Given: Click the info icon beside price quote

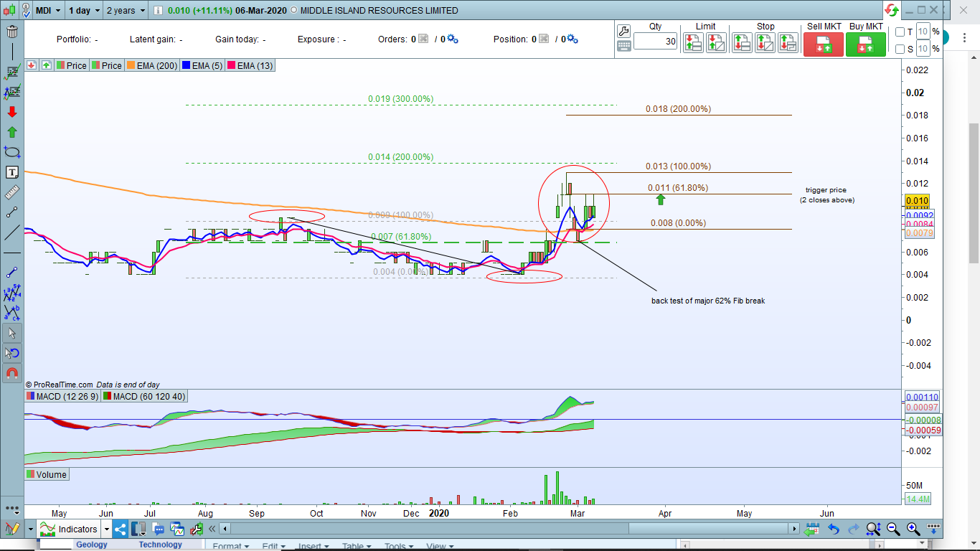Looking at the screenshot, I should 157,11.
